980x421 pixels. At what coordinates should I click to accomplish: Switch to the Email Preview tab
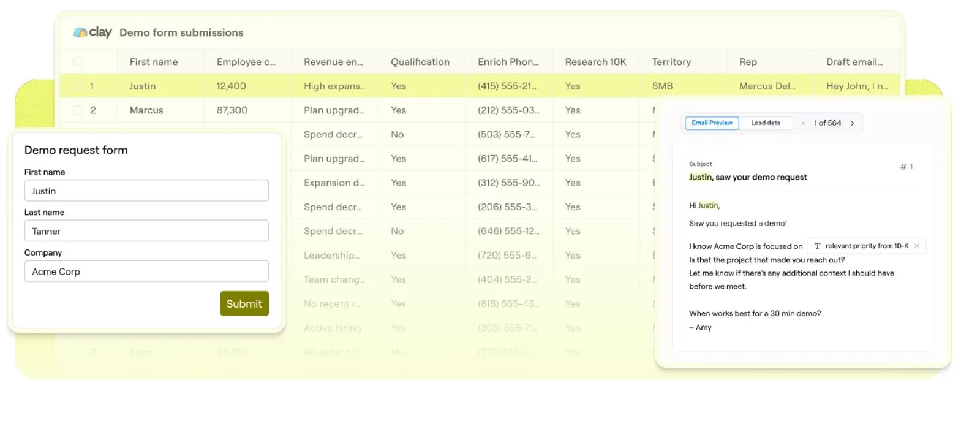[712, 123]
